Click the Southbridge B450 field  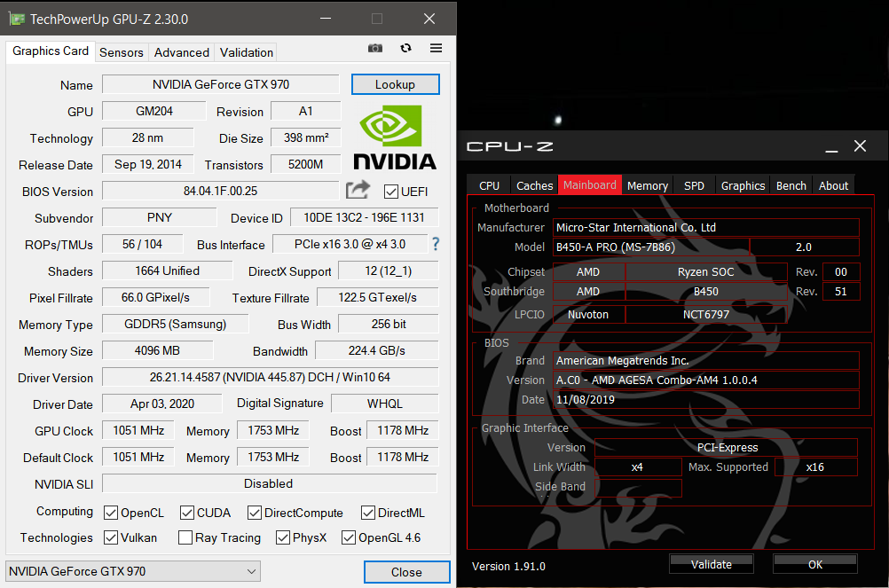[706, 291]
